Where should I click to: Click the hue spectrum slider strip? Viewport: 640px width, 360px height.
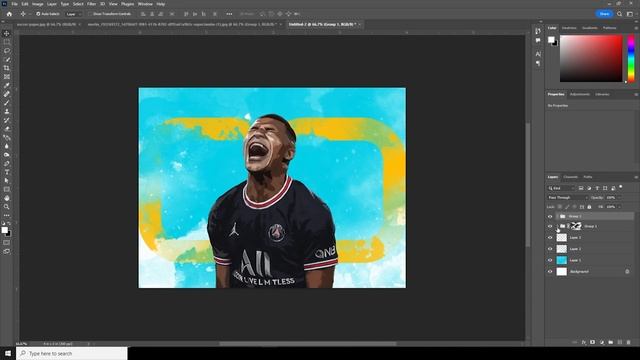click(631, 58)
